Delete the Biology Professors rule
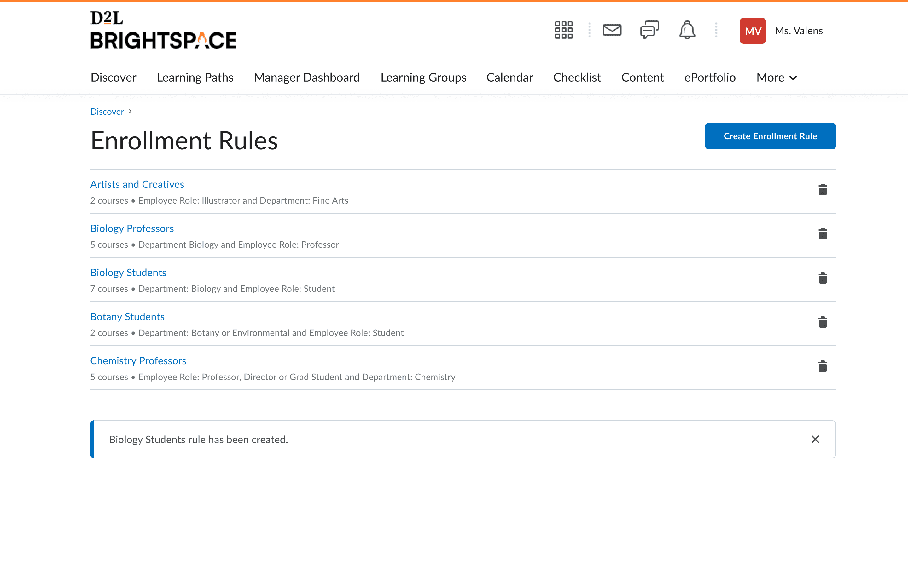This screenshot has height=588, width=908. [x=823, y=234]
